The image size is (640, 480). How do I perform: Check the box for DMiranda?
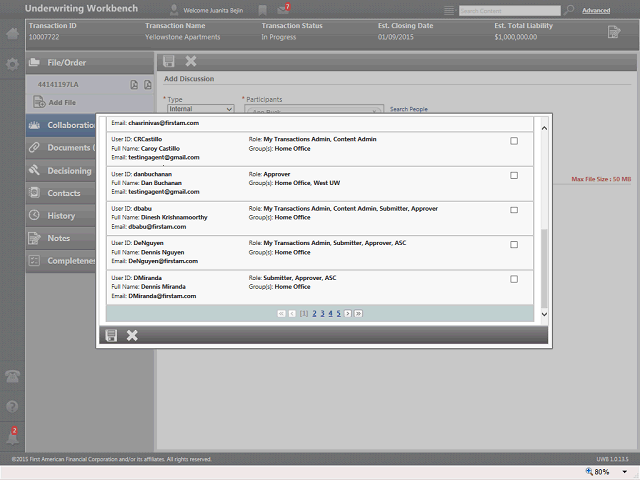514,279
